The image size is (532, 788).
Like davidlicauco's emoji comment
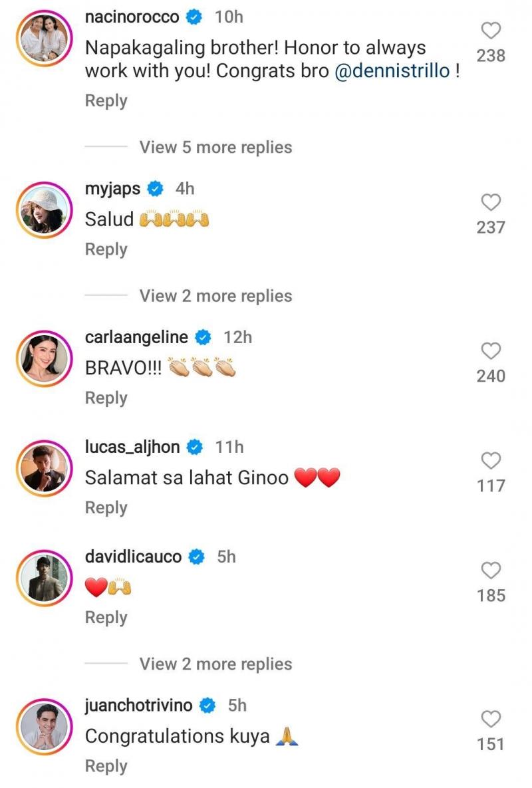tap(491, 570)
